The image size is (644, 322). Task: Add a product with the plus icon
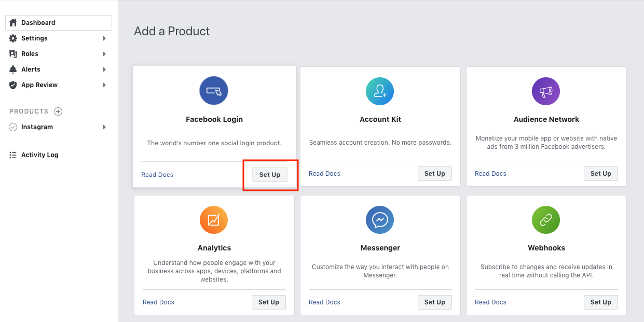coord(58,111)
